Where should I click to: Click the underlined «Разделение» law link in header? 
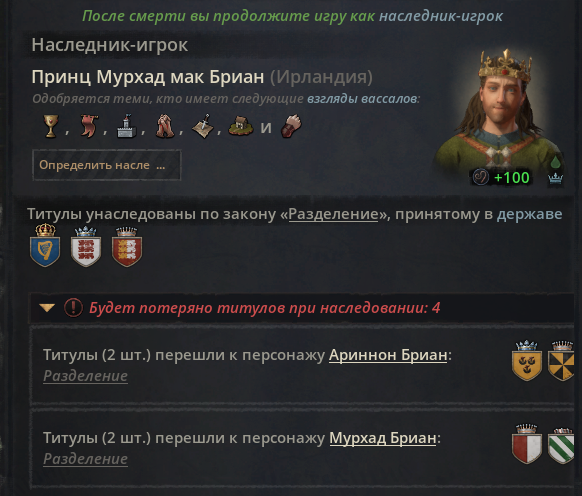[x=333, y=214]
